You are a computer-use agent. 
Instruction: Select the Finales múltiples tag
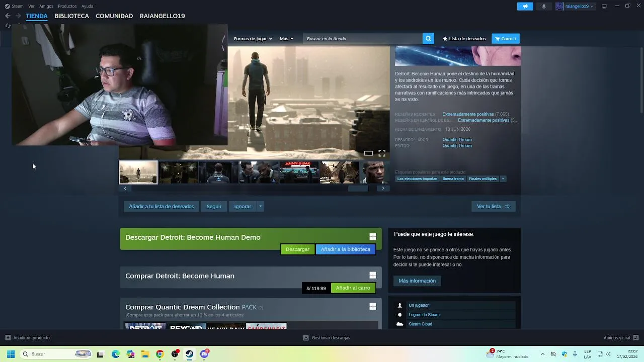(x=482, y=179)
